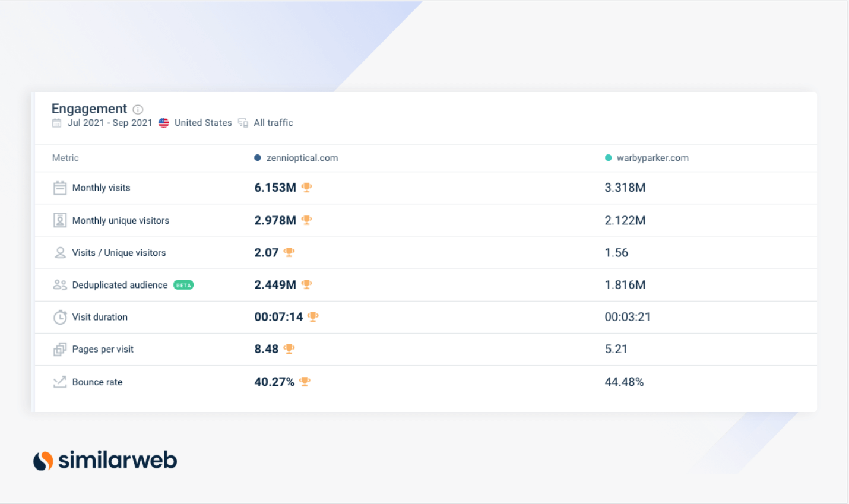The width and height of the screenshot is (849, 504).
Task: Click the zennioptical.com color dot indicator
Action: (255, 158)
